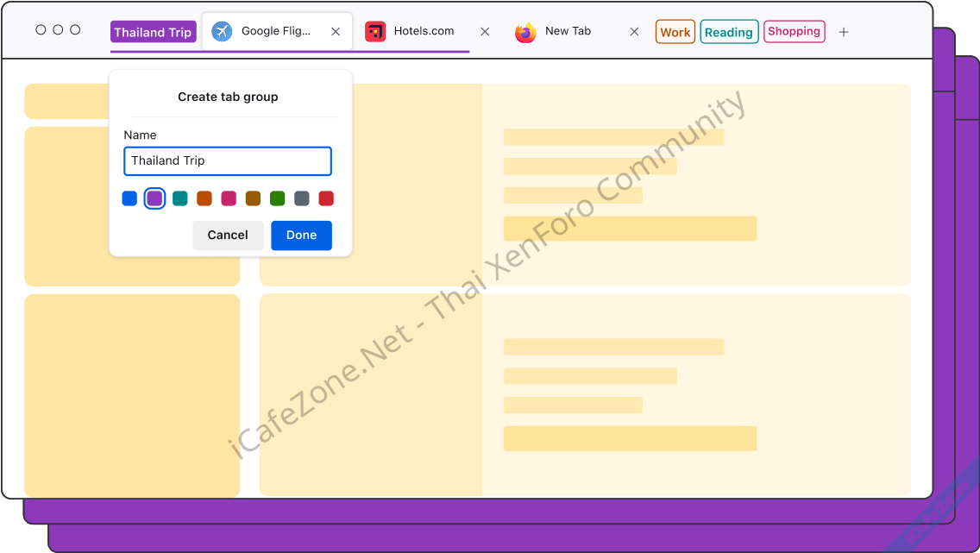Switch to the Hotels.com tab
This screenshot has height=553, width=980.
point(423,31)
